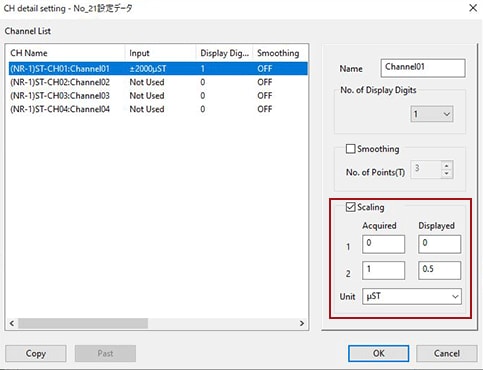Viewport: 483px width, 370px height.
Task: Open the Unit µST dropdown
Action: click(412, 296)
